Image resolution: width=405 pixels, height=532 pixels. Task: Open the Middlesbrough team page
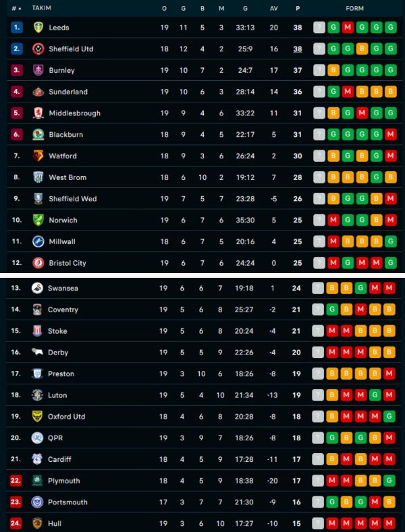[74, 113]
